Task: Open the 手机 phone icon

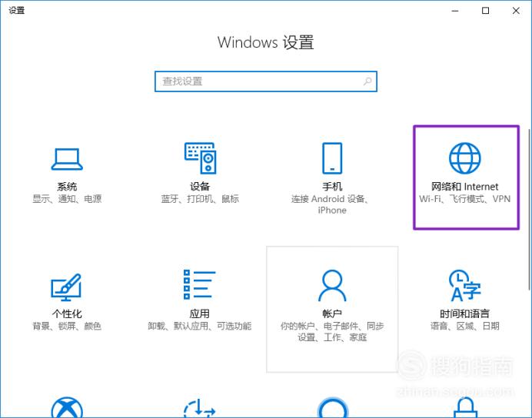Action: 332,158
